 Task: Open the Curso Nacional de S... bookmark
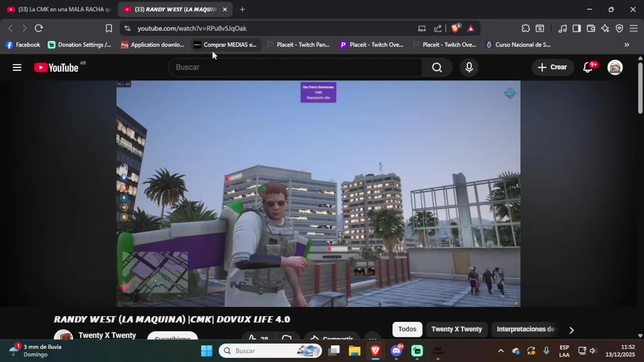(518, 45)
